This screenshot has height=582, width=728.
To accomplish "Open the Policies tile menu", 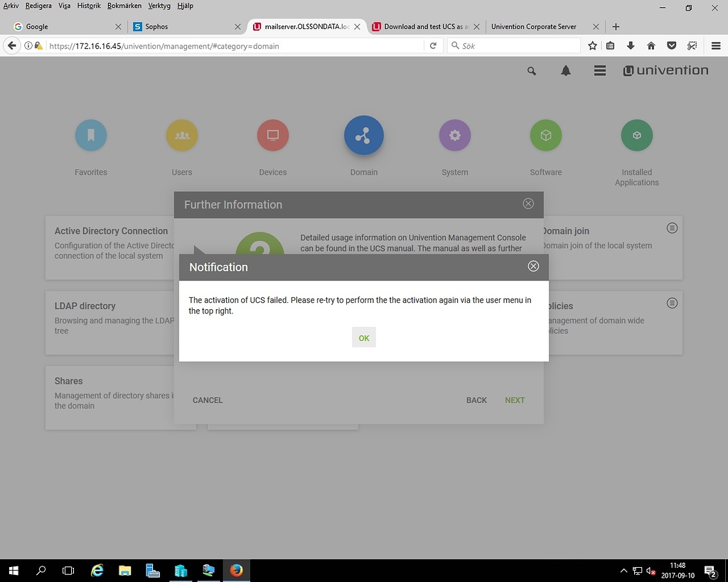I will [x=672, y=303].
